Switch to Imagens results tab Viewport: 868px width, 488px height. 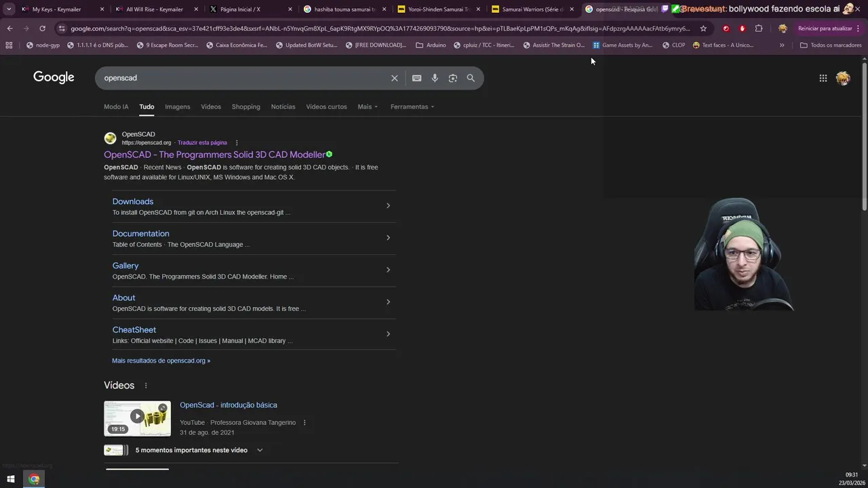(178, 106)
